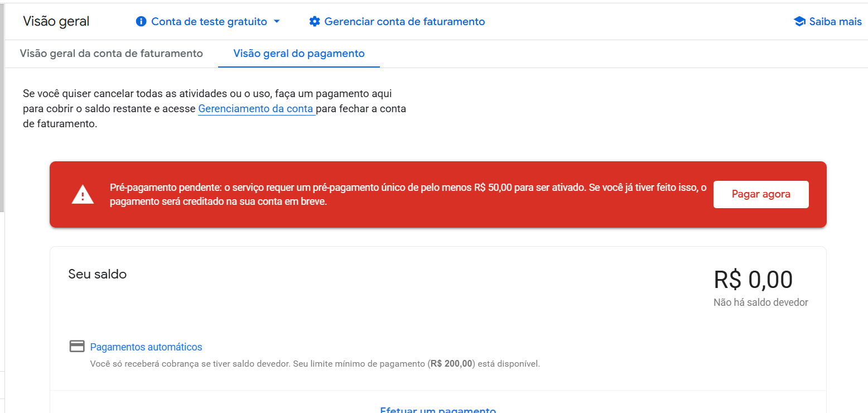Collapse the Conta de teste gratuito selector
868x413 pixels.
tap(277, 21)
